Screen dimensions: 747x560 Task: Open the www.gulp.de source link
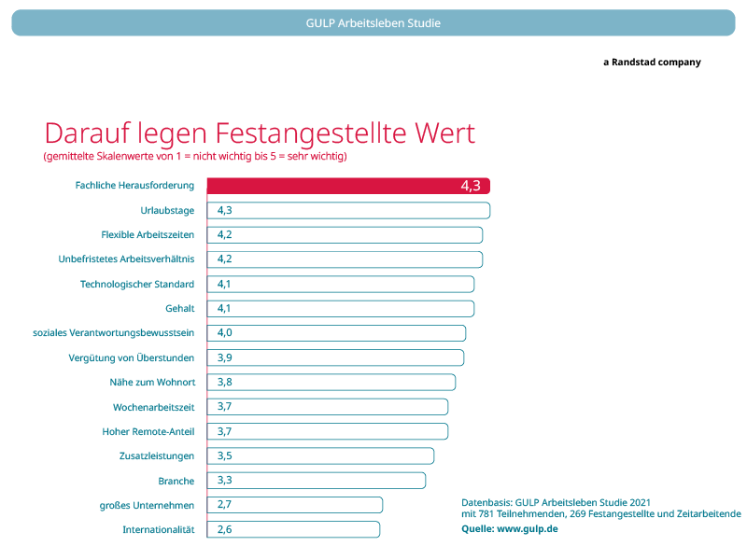526,528
